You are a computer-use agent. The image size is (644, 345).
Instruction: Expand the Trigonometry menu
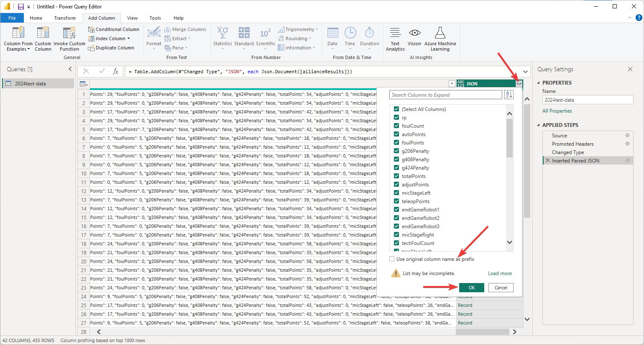[x=298, y=29]
